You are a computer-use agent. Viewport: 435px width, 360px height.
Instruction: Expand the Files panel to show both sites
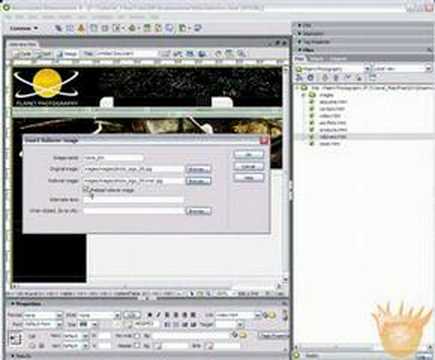pos(372,78)
